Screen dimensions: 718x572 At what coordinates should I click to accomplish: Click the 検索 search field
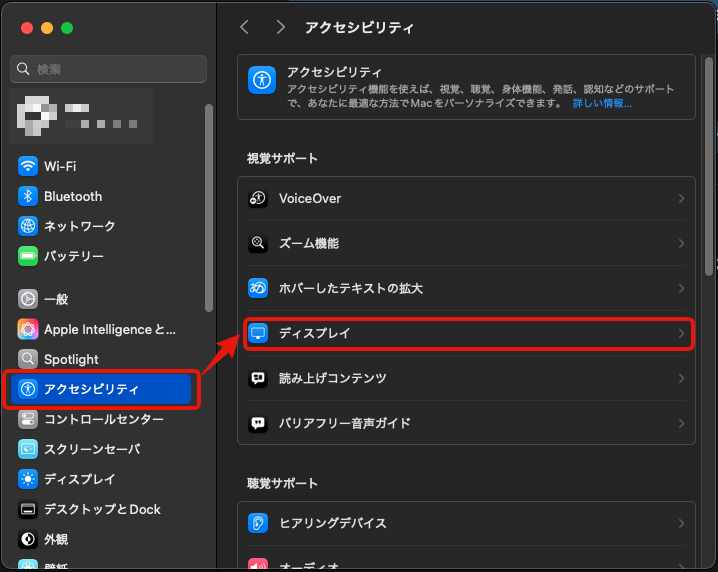(108, 69)
